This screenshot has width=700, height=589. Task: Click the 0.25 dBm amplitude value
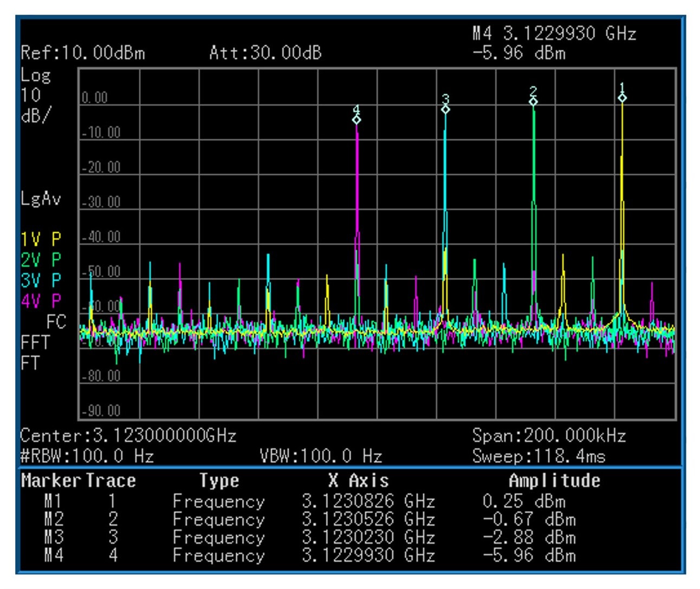coord(524,501)
